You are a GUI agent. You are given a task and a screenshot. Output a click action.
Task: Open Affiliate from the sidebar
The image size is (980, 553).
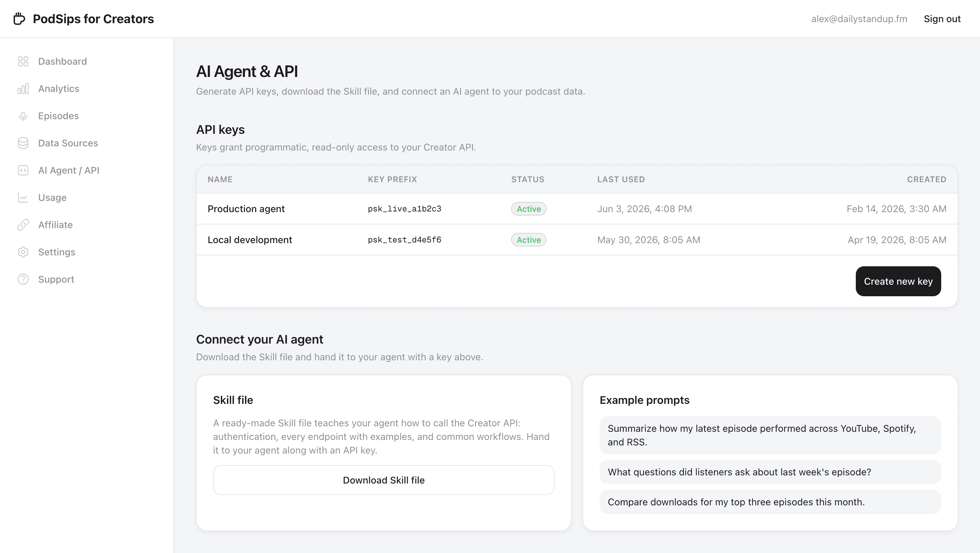[55, 225]
